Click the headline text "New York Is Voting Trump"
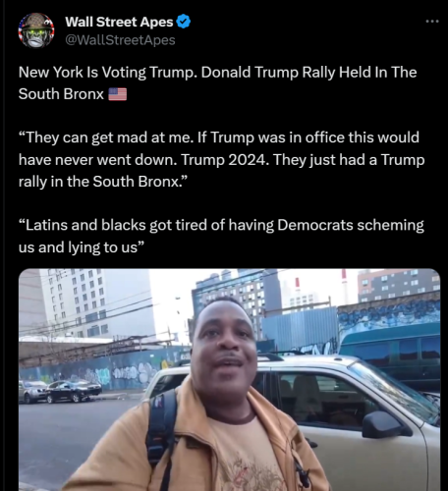The height and width of the screenshot is (491, 448). click(107, 73)
